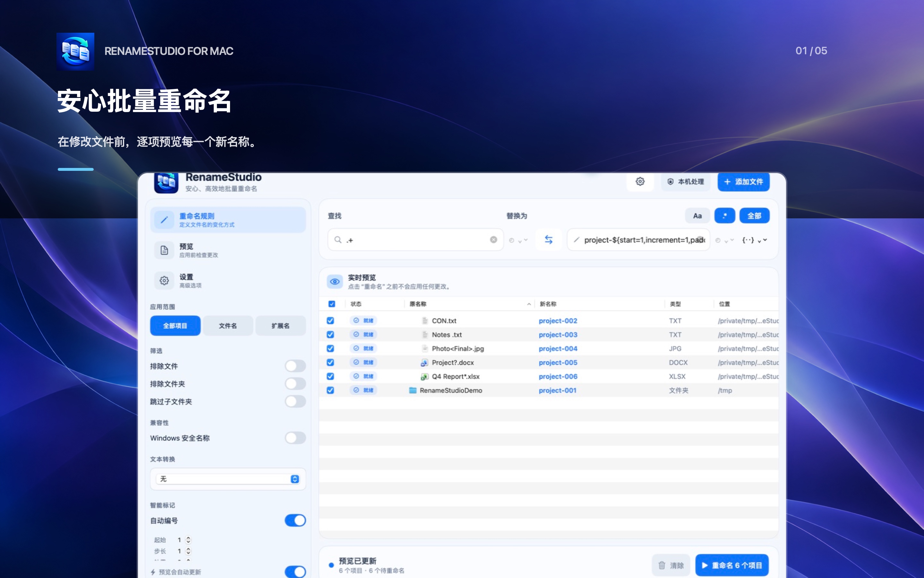Disable the 自动编号 switch
924x578 pixels.
pyautogui.click(x=295, y=520)
